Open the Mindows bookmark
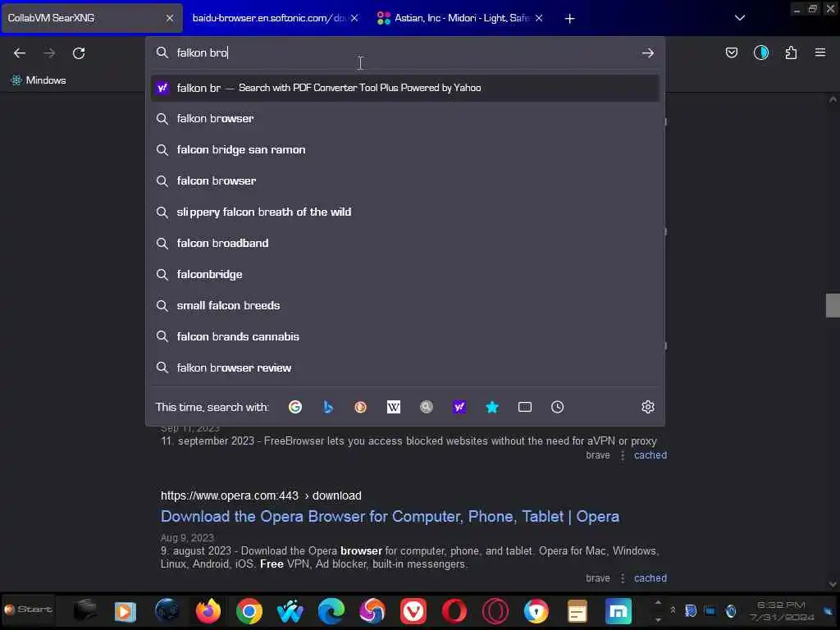 click(x=38, y=80)
